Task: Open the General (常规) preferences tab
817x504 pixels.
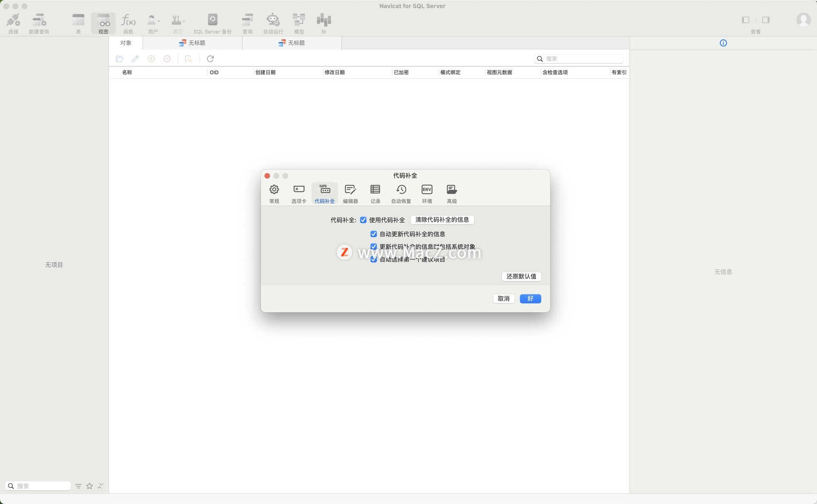Action: click(x=274, y=194)
